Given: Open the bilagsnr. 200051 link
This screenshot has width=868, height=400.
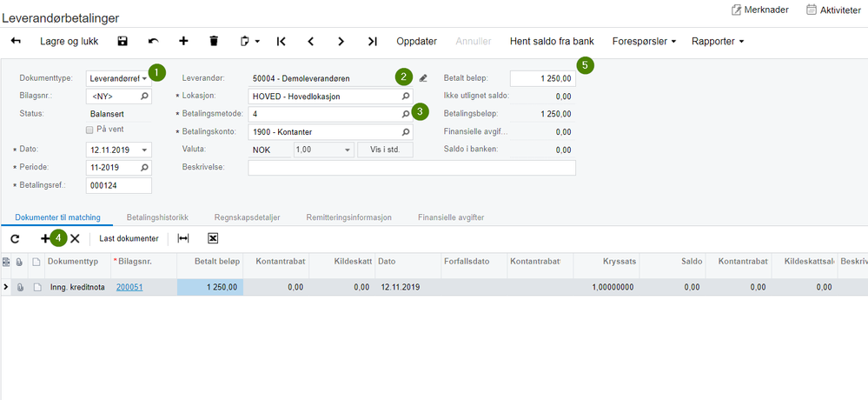Looking at the screenshot, I should coord(129,287).
